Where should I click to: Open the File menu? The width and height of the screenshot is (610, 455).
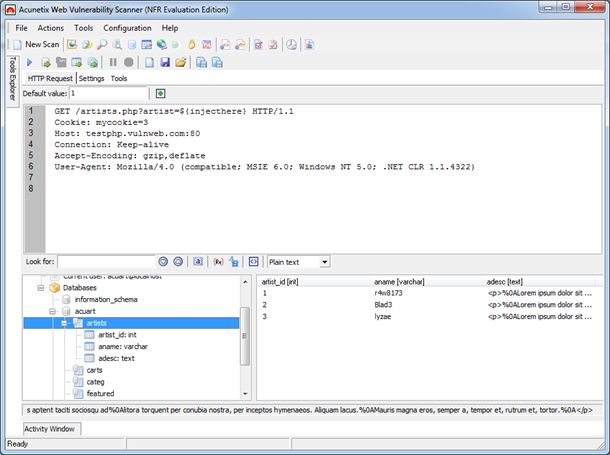21,28
